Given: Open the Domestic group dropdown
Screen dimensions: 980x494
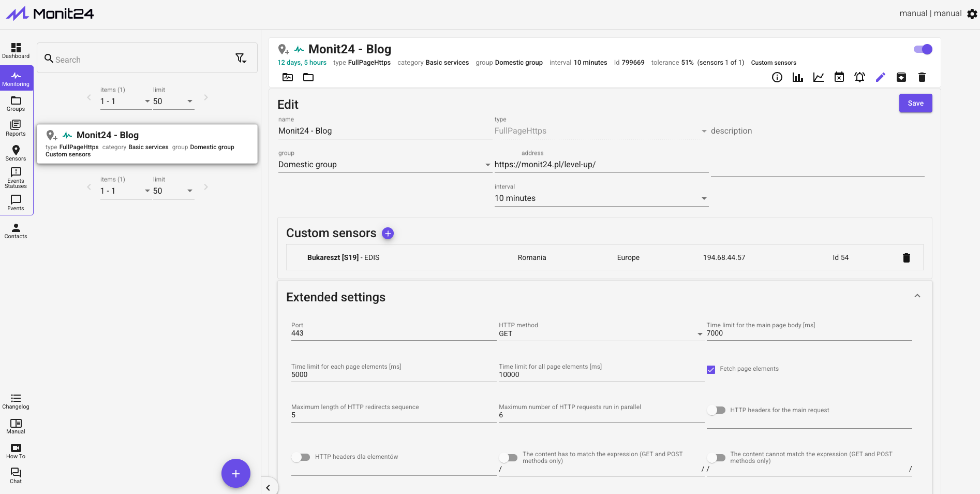Looking at the screenshot, I should (x=384, y=165).
